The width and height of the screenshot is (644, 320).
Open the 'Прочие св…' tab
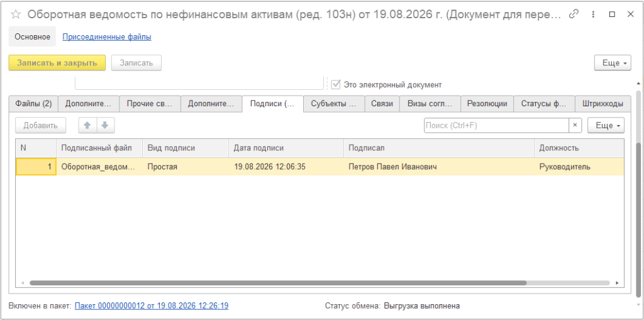tap(150, 104)
